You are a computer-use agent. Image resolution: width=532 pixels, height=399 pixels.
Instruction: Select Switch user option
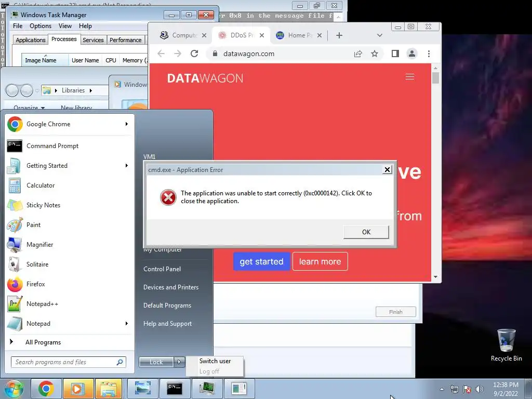click(215, 361)
